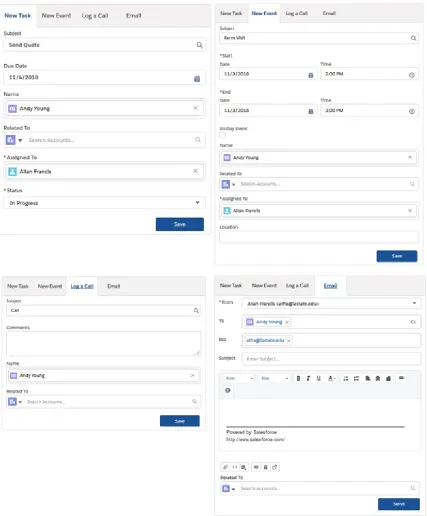Center-align the email text
Image resolution: width=427 pixels, height=516 pixels.
(378, 378)
